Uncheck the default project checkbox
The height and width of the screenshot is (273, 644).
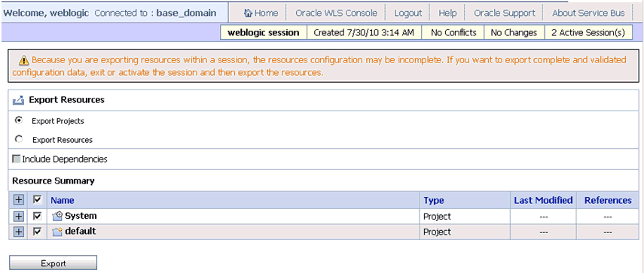(x=38, y=232)
